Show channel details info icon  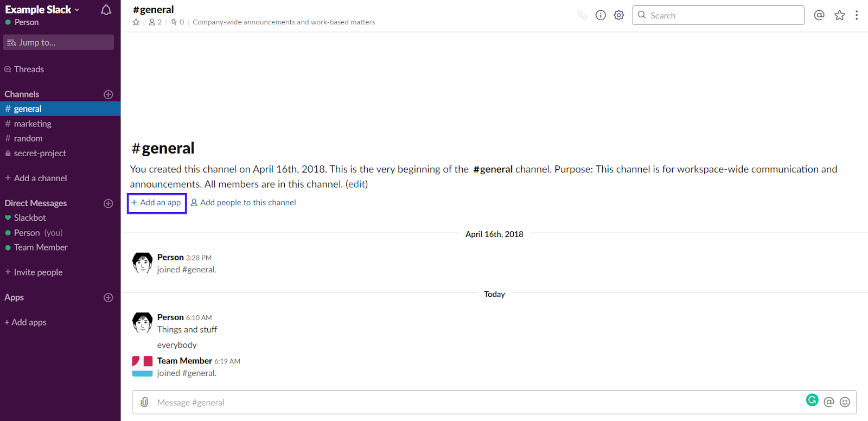tap(601, 15)
